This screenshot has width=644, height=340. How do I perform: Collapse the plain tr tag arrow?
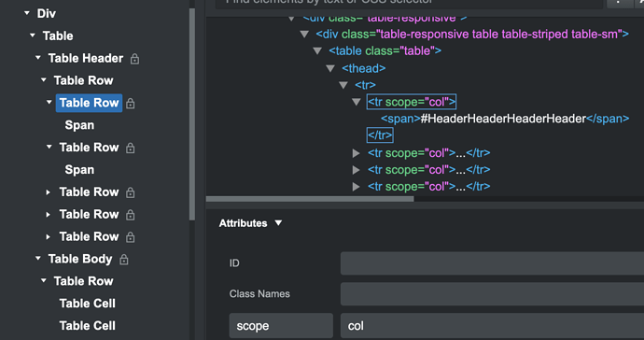point(343,85)
